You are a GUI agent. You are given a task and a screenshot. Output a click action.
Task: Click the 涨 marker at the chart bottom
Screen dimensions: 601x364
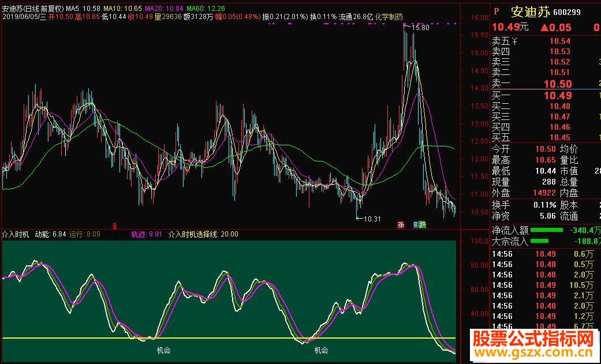(x=401, y=225)
